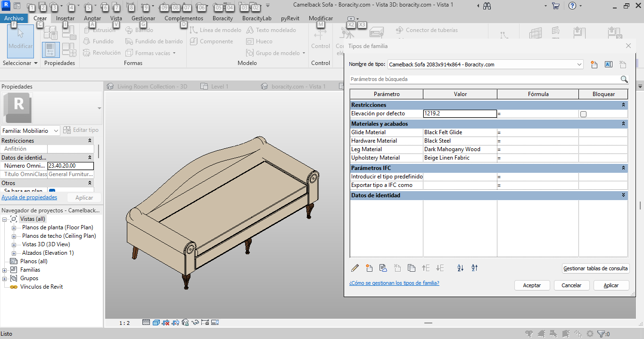Image resolution: width=644 pixels, height=339 pixels.
Task: Switch to the Insertar ribbon tab
Action: coord(65,18)
